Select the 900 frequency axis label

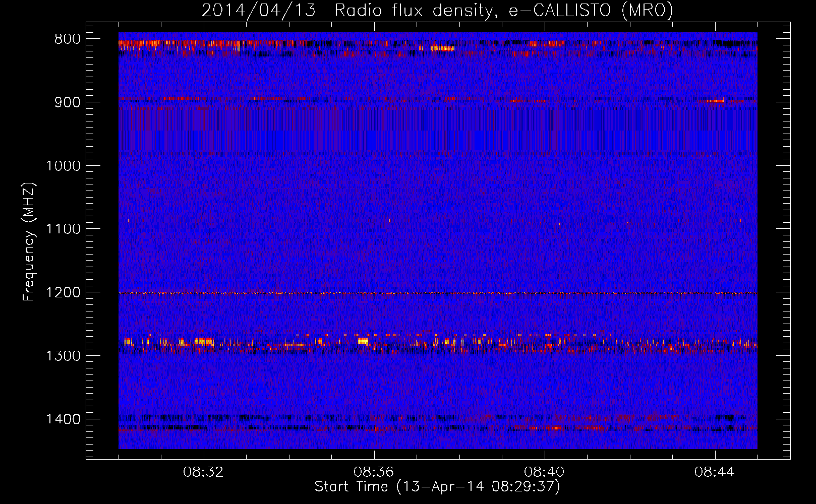tap(68, 102)
